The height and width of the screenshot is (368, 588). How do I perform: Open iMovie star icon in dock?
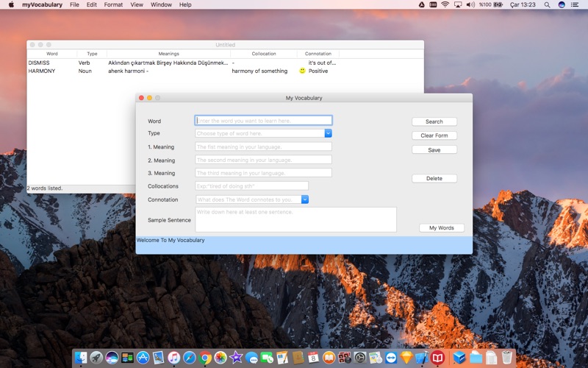pyautogui.click(x=236, y=358)
